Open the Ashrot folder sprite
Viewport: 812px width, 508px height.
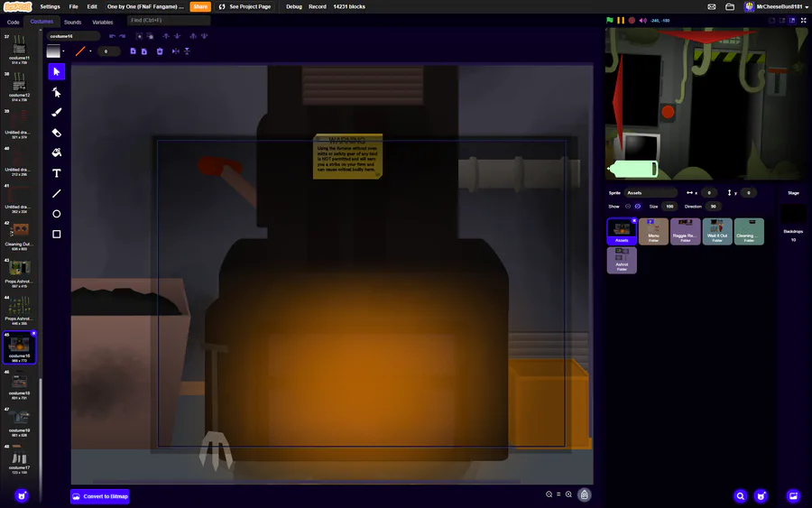(x=622, y=260)
